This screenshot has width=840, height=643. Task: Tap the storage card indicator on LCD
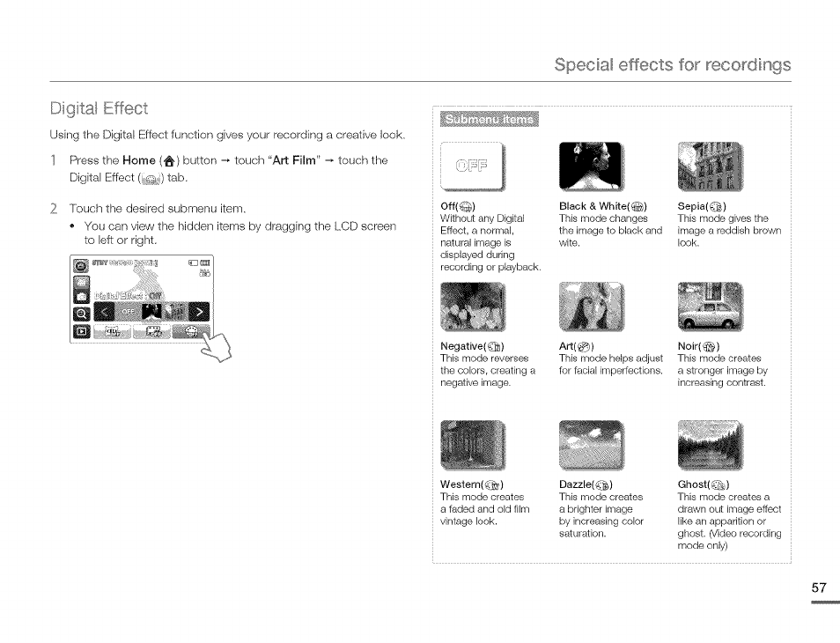(x=194, y=263)
